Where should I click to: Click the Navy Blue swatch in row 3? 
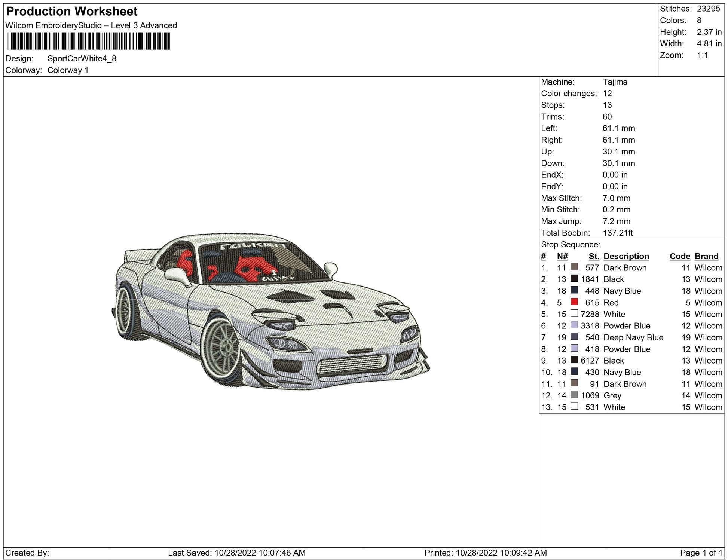(574, 290)
